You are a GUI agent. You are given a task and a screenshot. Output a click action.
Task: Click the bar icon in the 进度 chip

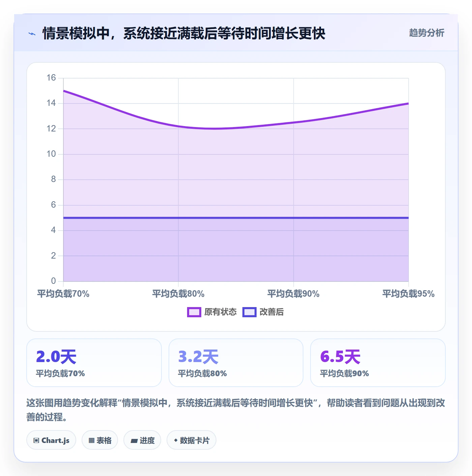[x=134, y=441]
